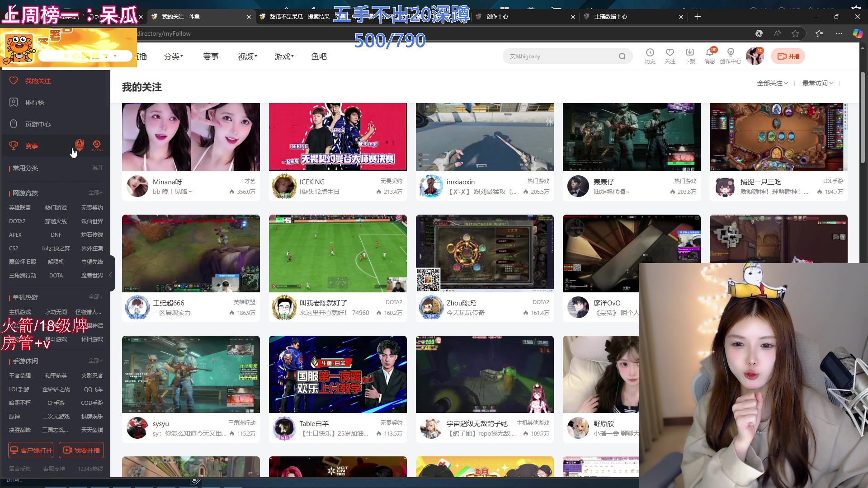Switch to the 创作中心 browser tab
The width and height of the screenshot is (868, 488).
[525, 17]
